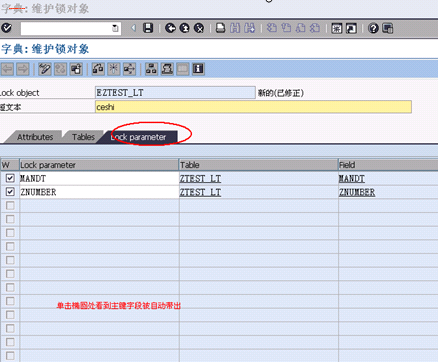Click the left-arrow navigation icon in the application toolbar
Viewport: 438px width, 362px height.
pyautogui.click(x=7, y=69)
